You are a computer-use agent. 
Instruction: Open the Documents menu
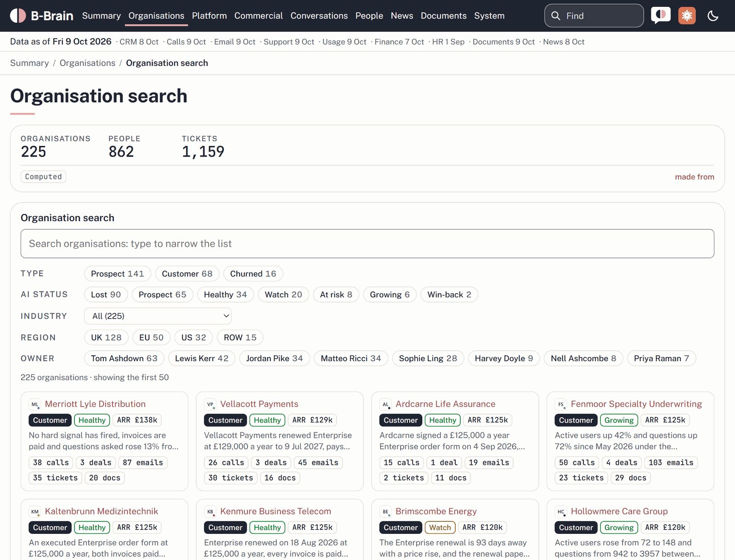click(x=444, y=16)
